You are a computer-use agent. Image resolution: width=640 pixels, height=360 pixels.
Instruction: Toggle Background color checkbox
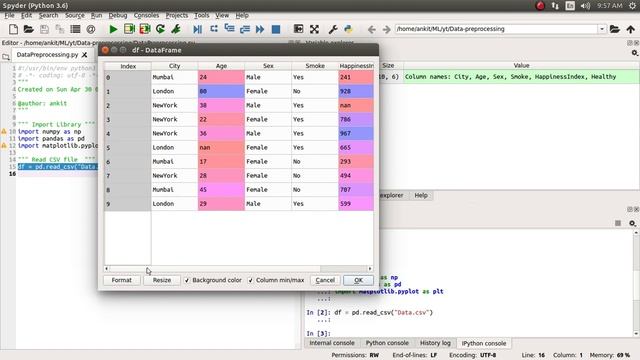pos(187,280)
